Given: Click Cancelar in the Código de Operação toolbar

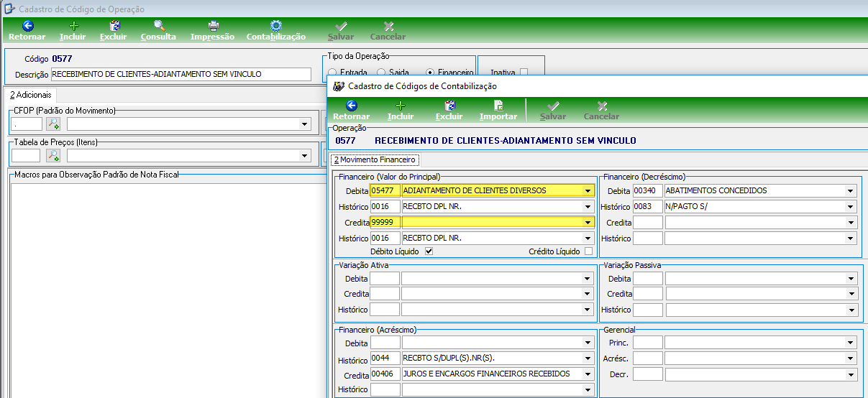Looking at the screenshot, I should pyautogui.click(x=388, y=30).
